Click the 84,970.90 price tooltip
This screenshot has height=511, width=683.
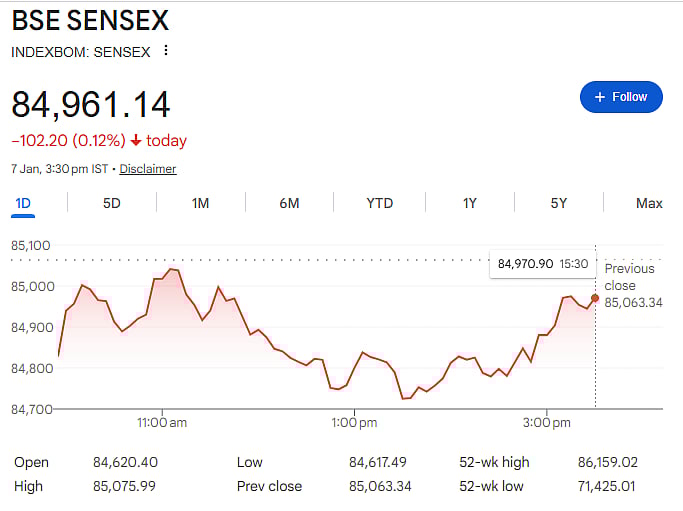pyautogui.click(x=543, y=265)
